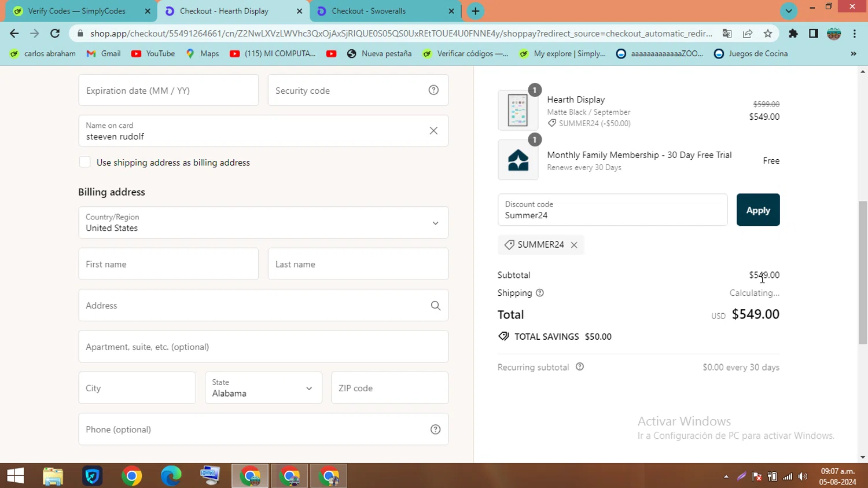Click the page vertical scrollbar thumb
Screen dimensions: 868x488
(x=863, y=272)
